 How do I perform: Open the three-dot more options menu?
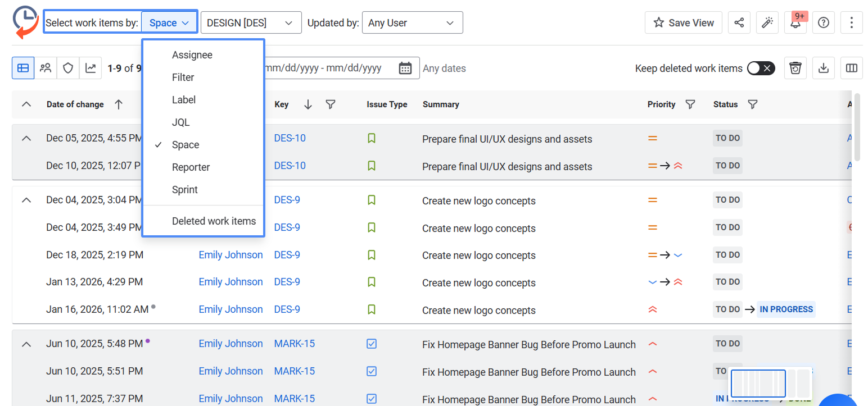click(851, 23)
